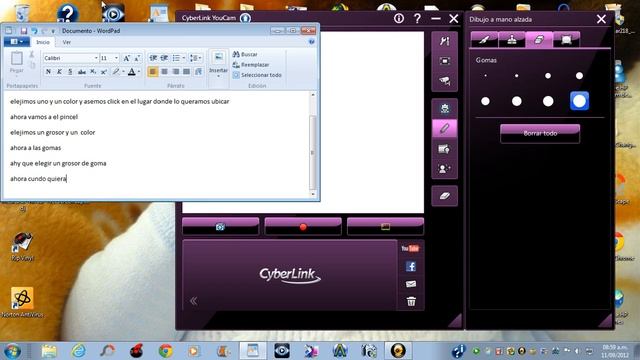640x360 pixels.
Task: Close the Dibujo a mano alzada panel
Action: (x=601, y=19)
